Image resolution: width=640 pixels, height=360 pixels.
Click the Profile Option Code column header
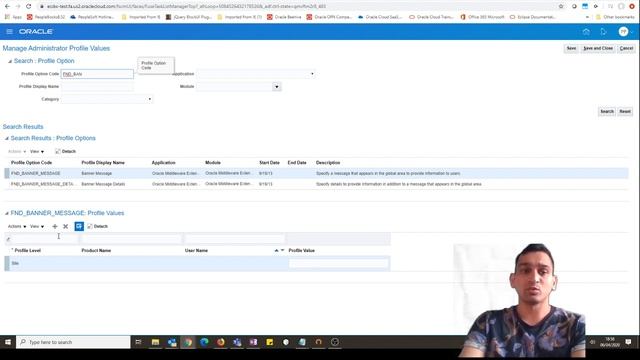[31, 162]
